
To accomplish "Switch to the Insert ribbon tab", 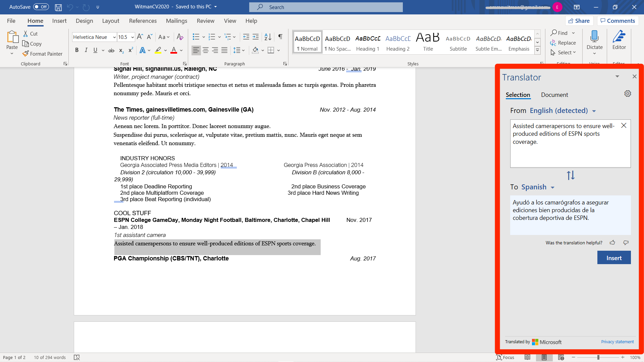I will [59, 21].
